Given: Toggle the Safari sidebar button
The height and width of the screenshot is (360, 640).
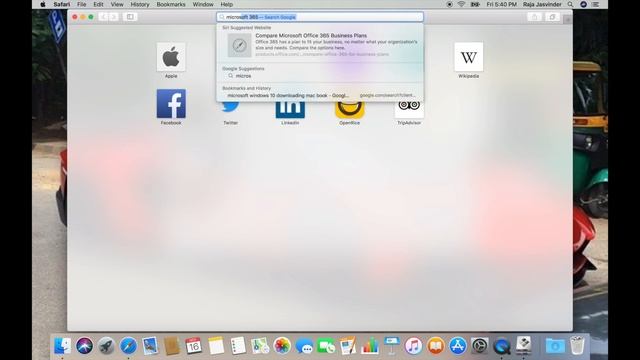Looking at the screenshot, I should 130,17.
